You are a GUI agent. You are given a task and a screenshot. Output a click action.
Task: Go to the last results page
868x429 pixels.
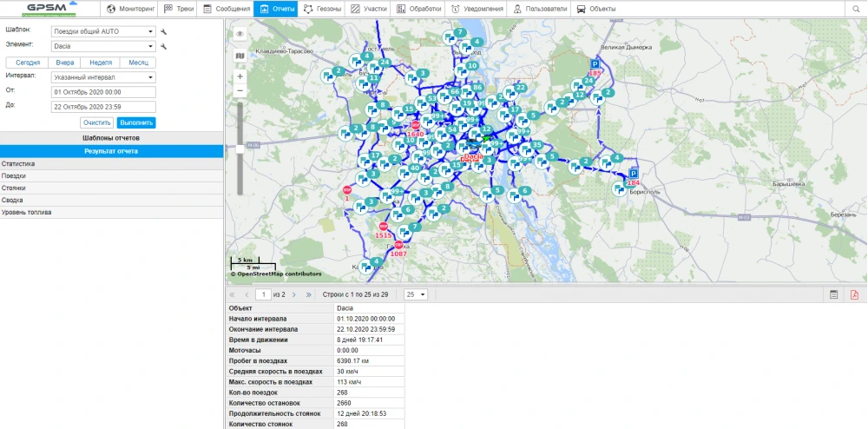tap(308, 295)
